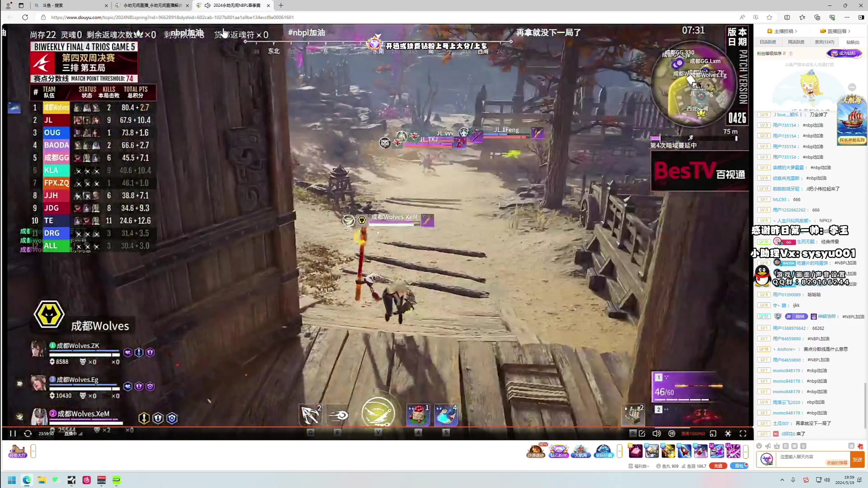Open taskbar clock showing 19:59
Viewport: 868px width, 488px height.
(x=845, y=480)
